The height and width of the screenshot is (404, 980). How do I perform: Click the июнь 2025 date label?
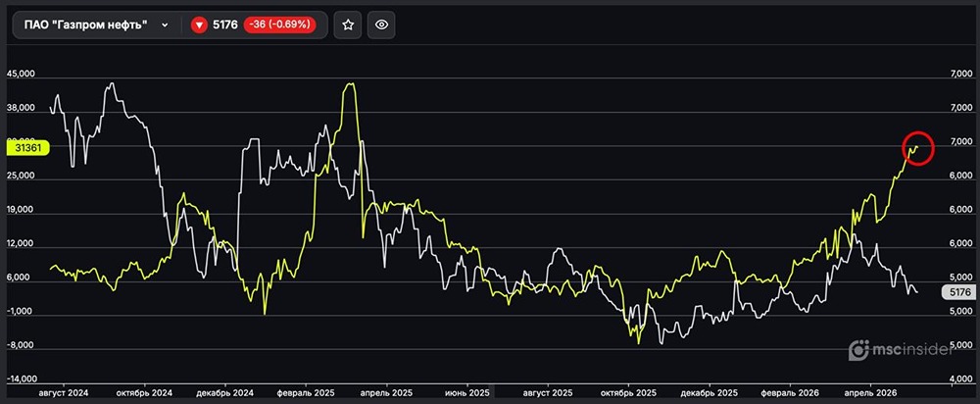tap(466, 393)
